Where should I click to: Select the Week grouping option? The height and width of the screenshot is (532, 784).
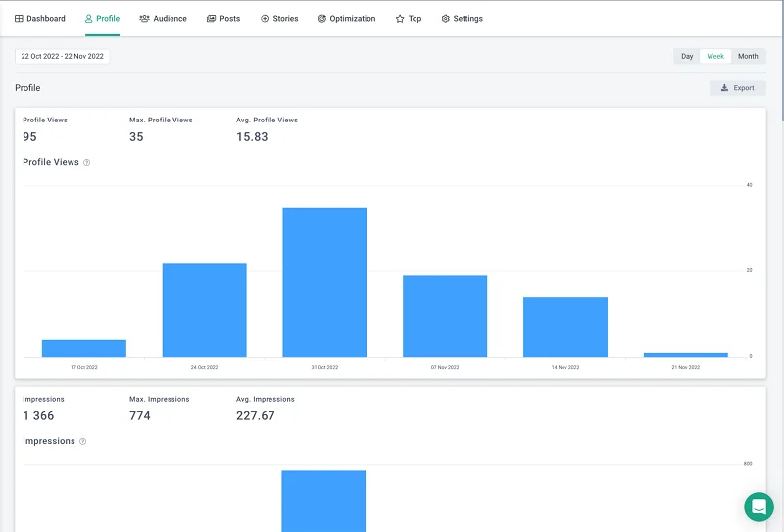715,57
